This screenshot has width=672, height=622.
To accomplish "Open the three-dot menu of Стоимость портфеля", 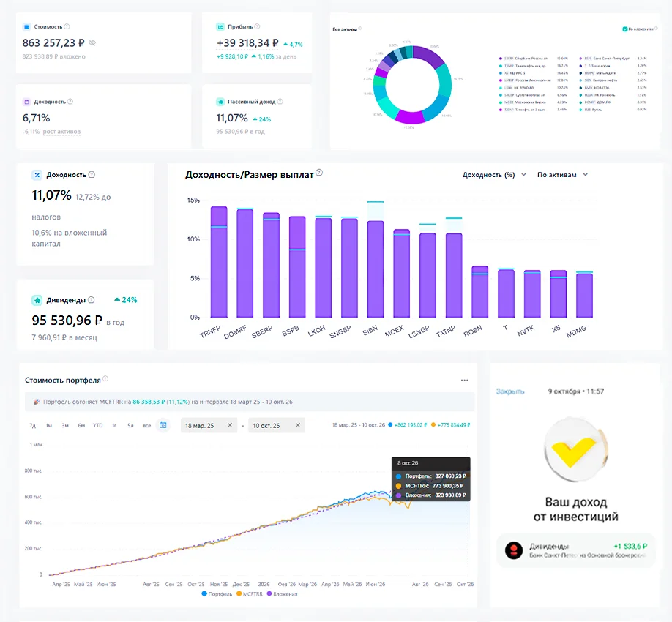I will (x=465, y=381).
